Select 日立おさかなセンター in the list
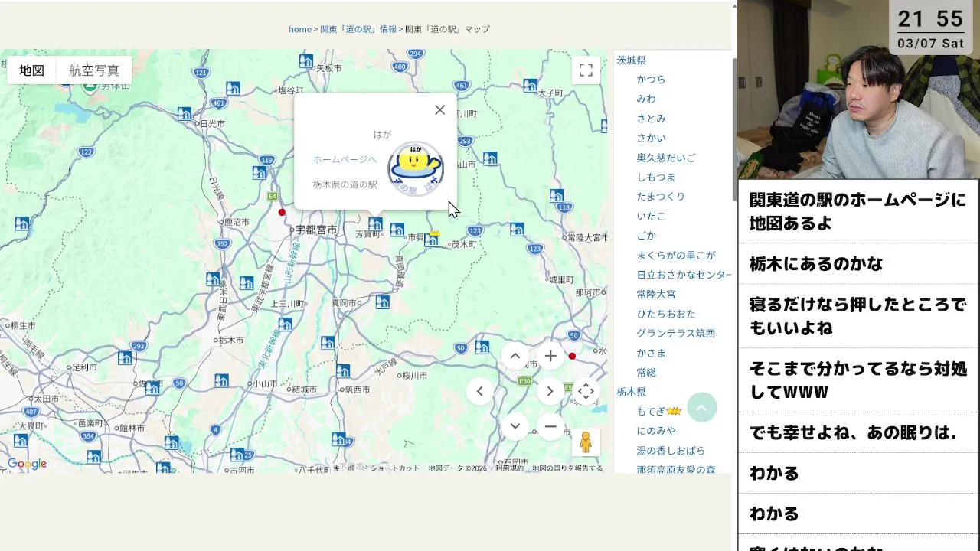 (684, 275)
